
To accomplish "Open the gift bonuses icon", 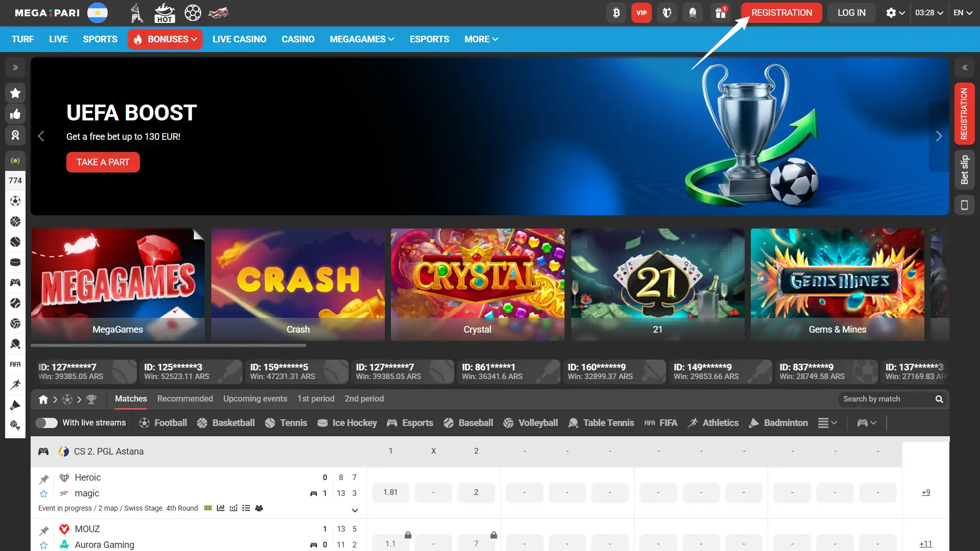I will click(720, 13).
